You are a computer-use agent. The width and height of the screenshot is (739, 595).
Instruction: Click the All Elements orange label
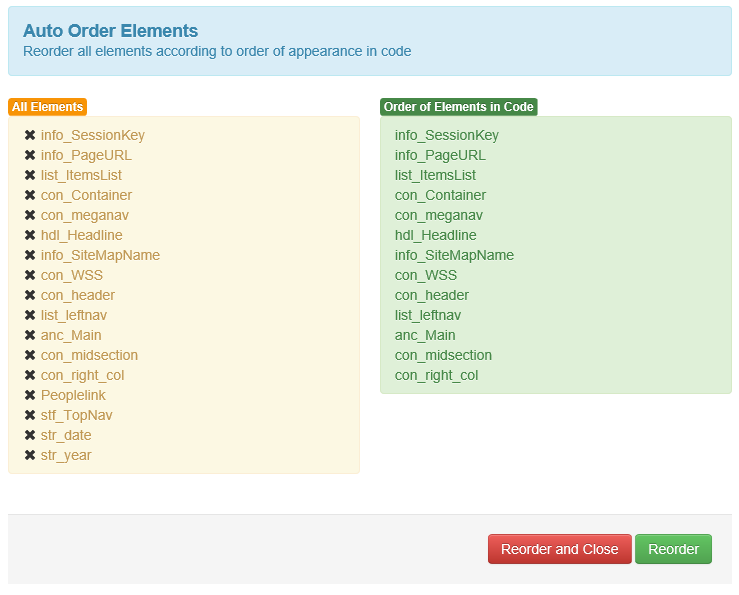(48, 107)
